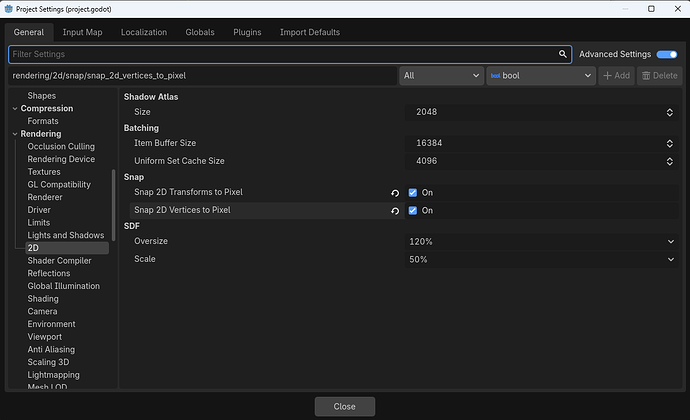The height and width of the screenshot is (420, 690).
Task: Select Global Illumination category
Action: point(63,286)
